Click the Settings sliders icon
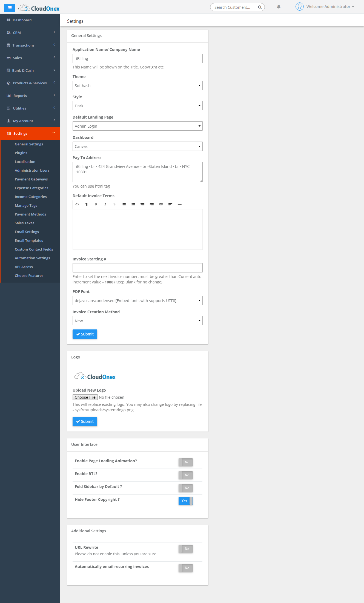This screenshot has width=364, height=603. click(9, 133)
